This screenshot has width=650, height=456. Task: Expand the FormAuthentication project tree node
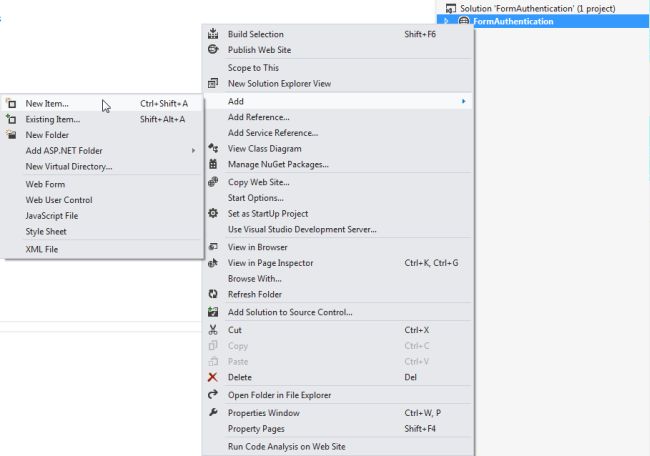447,21
